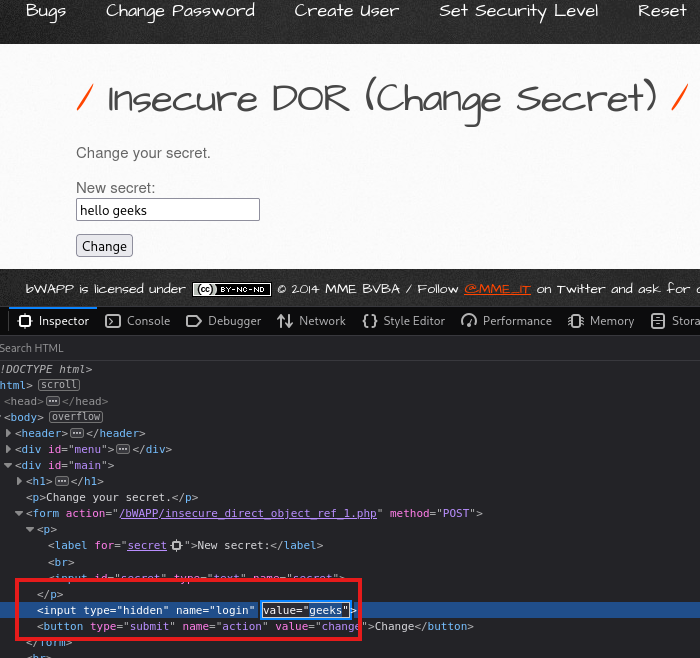Open Style Editor braces icon

(369, 321)
